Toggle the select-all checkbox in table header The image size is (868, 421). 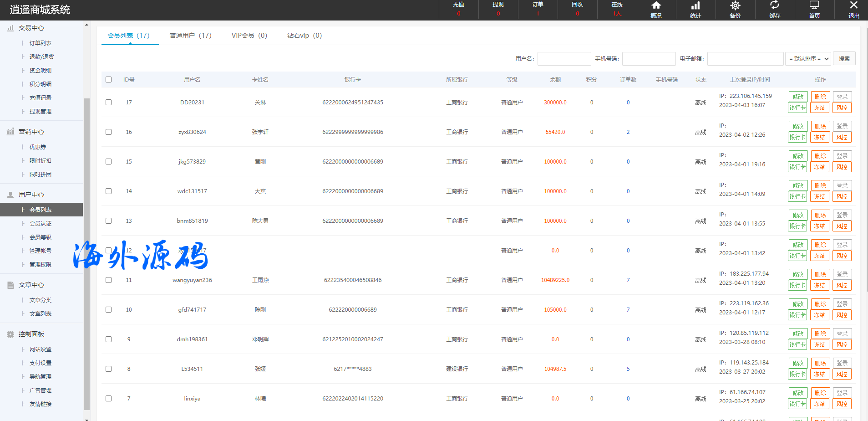click(x=108, y=80)
